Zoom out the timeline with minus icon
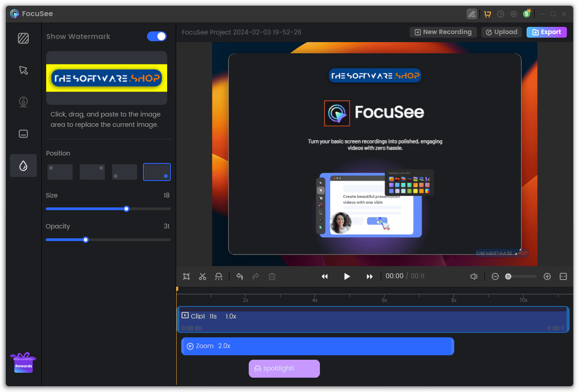Screen dimensions: 579x392 (495, 276)
